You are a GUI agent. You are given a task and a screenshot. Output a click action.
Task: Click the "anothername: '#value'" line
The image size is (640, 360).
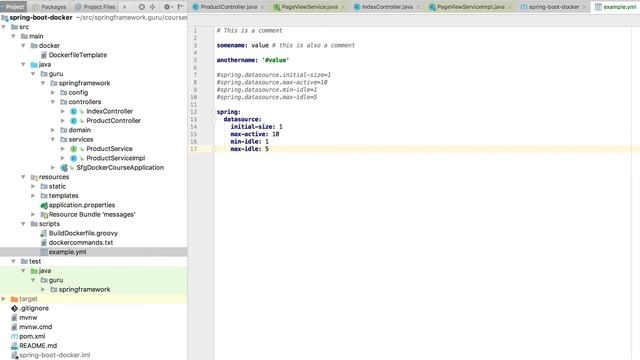tap(253, 60)
